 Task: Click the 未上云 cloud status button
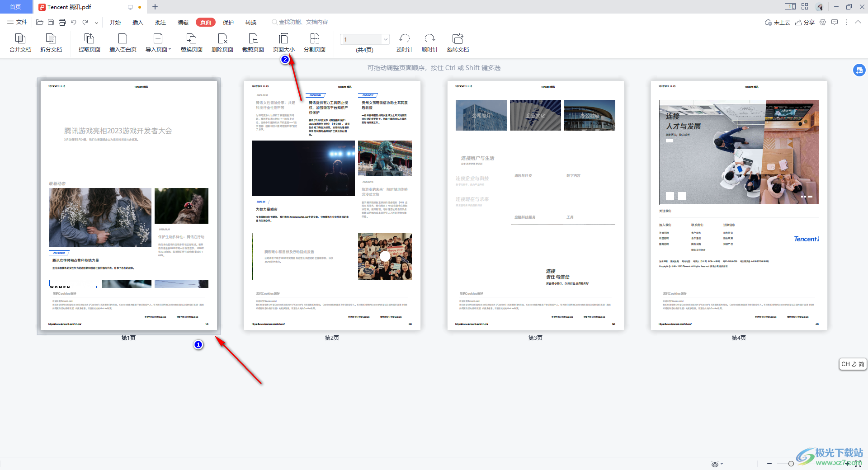tap(777, 22)
